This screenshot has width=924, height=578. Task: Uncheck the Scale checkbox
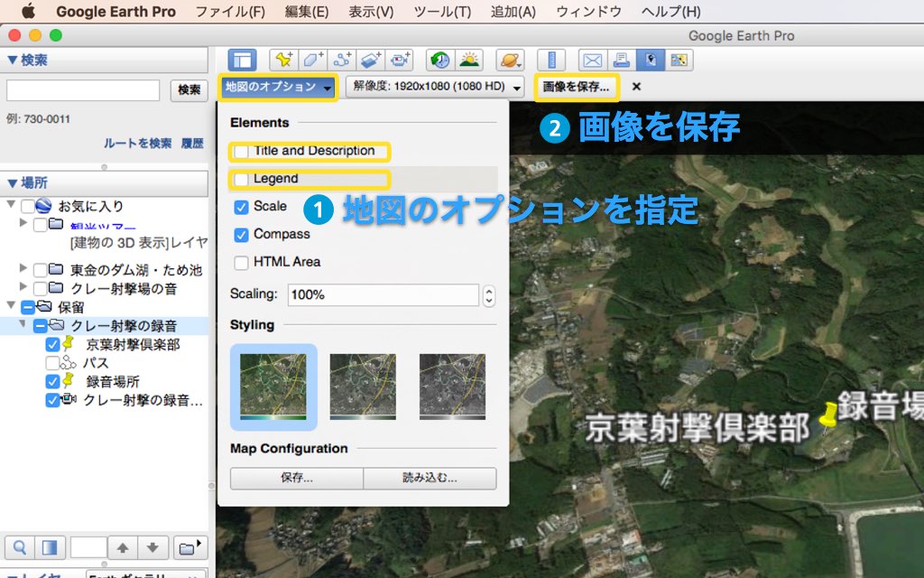[241, 207]
